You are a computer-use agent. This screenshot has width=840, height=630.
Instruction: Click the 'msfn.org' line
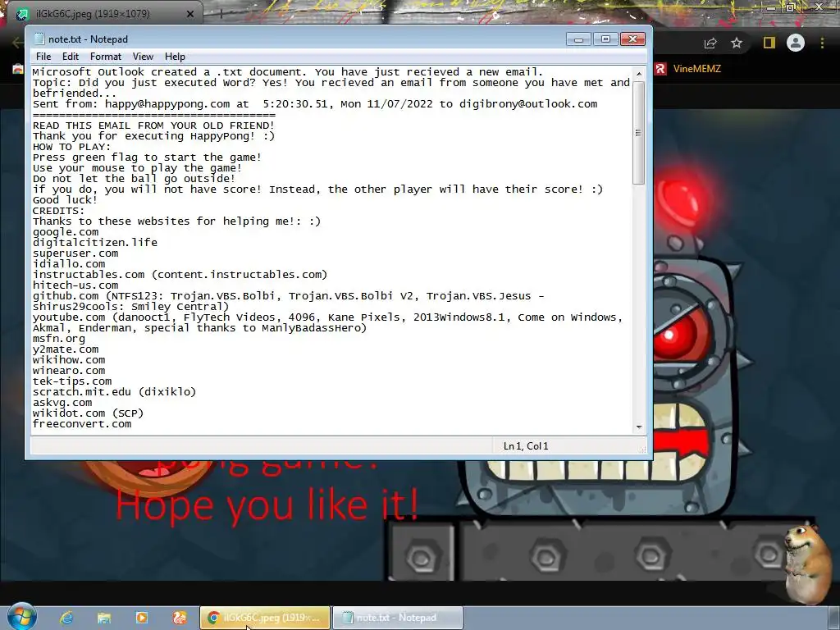(58, 339)
